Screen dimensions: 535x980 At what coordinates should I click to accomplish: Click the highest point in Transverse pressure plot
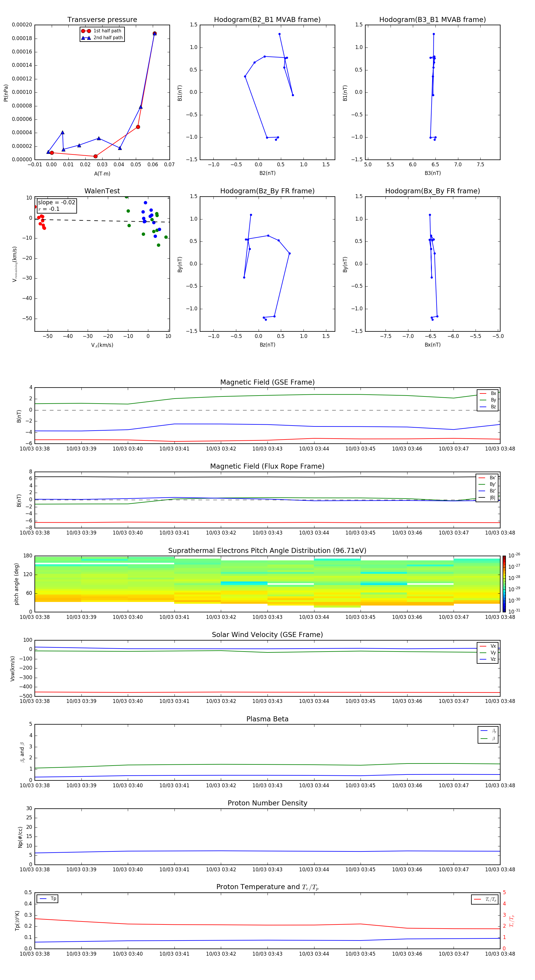[x=154, y=34]
